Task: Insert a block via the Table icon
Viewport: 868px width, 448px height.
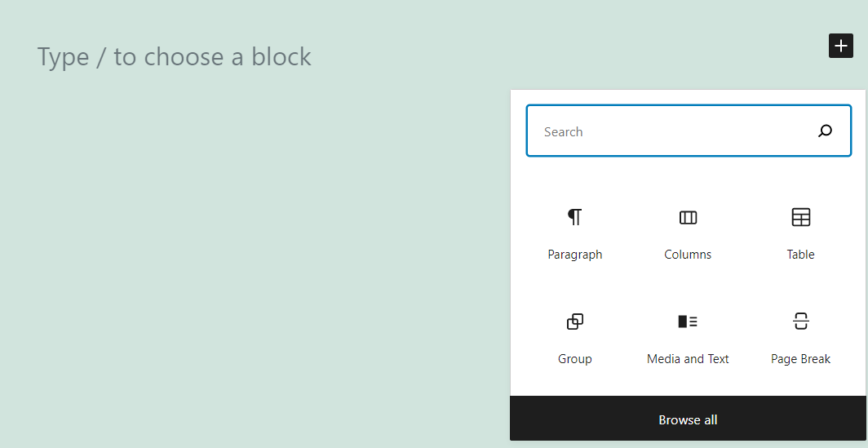Action: pyautogui.click(x=800, y=217)
